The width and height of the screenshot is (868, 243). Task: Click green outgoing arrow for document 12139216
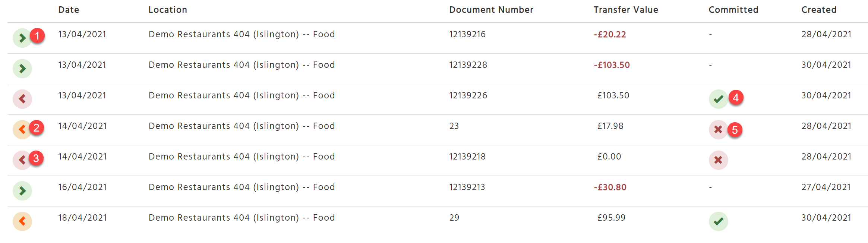point(22,38)
